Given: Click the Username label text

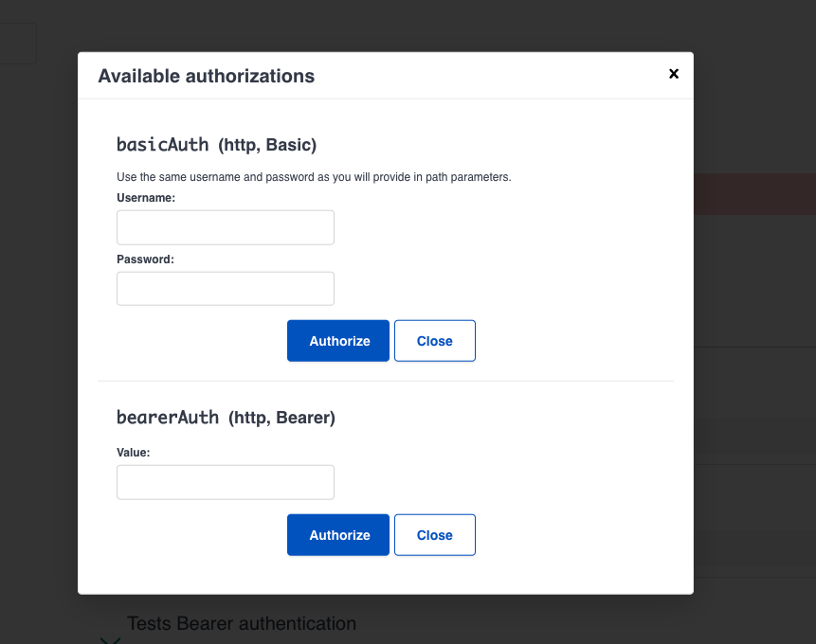Looking at the screenshot, I should coord(143,197).
